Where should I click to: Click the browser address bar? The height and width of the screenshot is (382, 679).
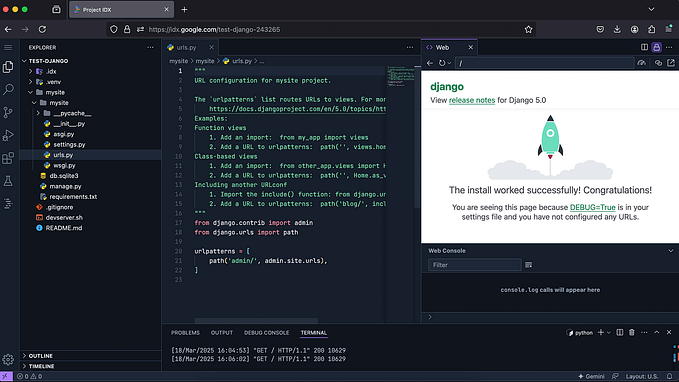[x=320, y=29]
